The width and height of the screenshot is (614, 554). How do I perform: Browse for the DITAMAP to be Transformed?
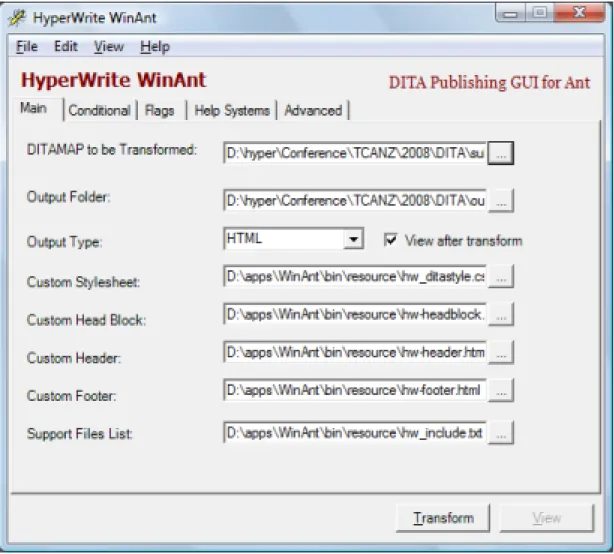pyautogui.click(x=501, y=153)
